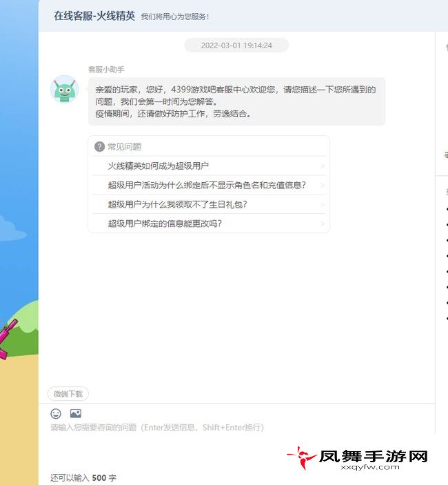Image resolution: width=448 pixels, height=485 pixels.
Task: Click the 客服小助手 sender name
Action: tap(106, 70)
